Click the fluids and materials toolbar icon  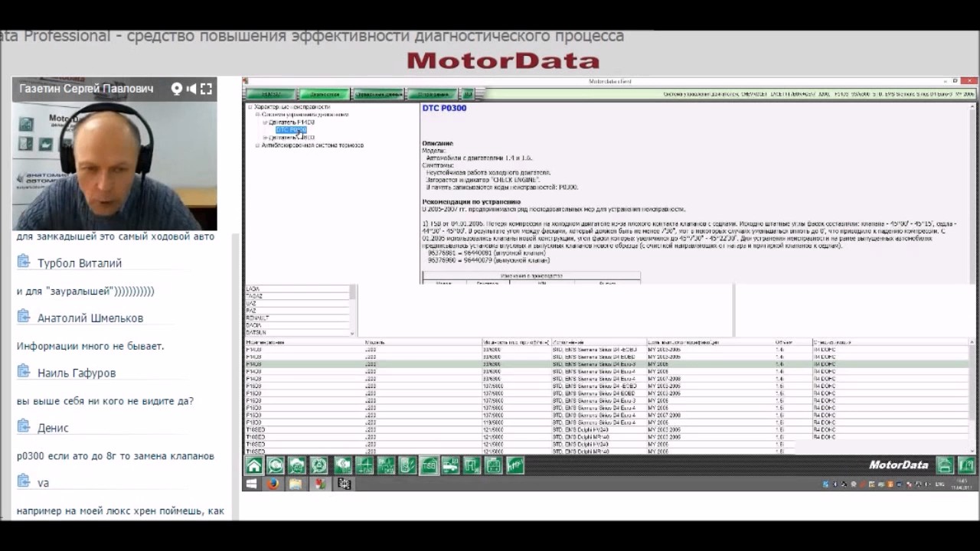pyautogui.click(x=407, y=465)
